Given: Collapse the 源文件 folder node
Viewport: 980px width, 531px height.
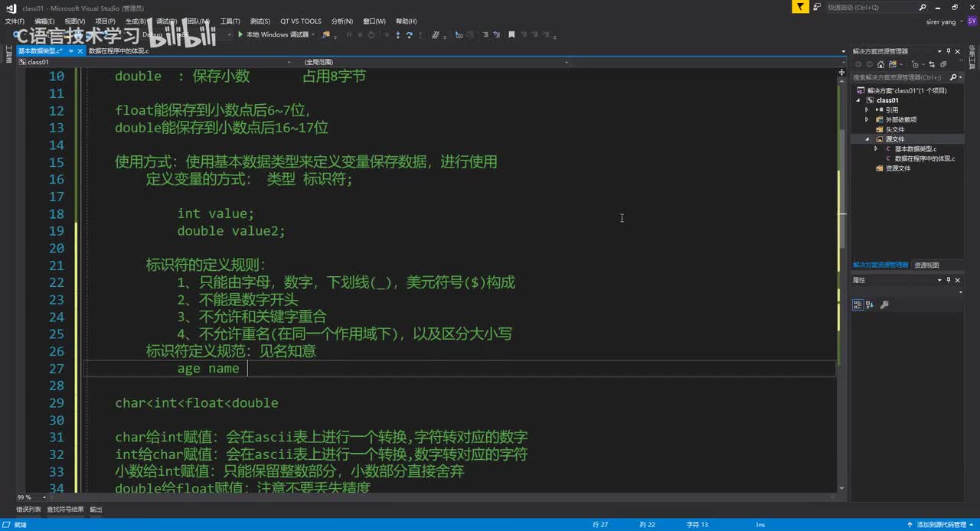Looking at the screenshot, I should tap(867, 139).
